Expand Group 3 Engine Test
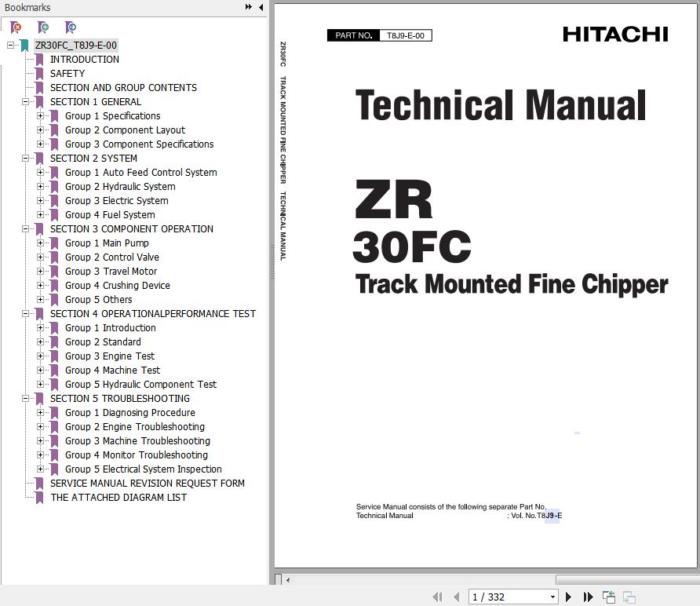 40,356
